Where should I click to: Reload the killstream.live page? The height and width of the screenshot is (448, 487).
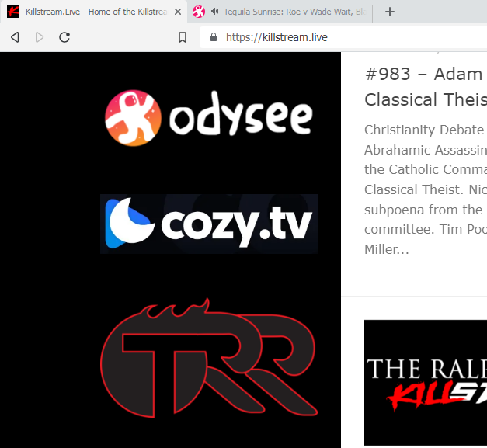tap(64, 37)
